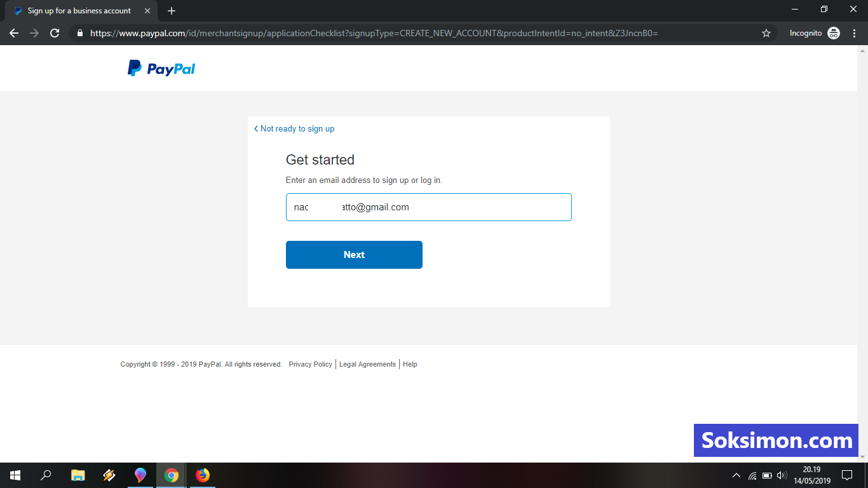Image resolution: width=868 pixels, height=488 pixels.
Task: Click the volume speaker tray icon
Action: click(782, 475)
